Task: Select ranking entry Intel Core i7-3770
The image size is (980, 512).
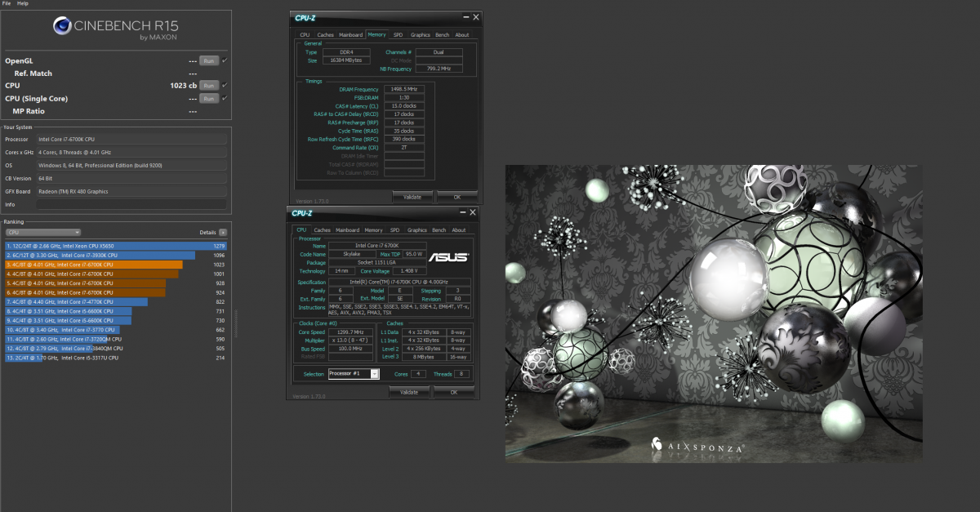Action: tap(115, 330)
